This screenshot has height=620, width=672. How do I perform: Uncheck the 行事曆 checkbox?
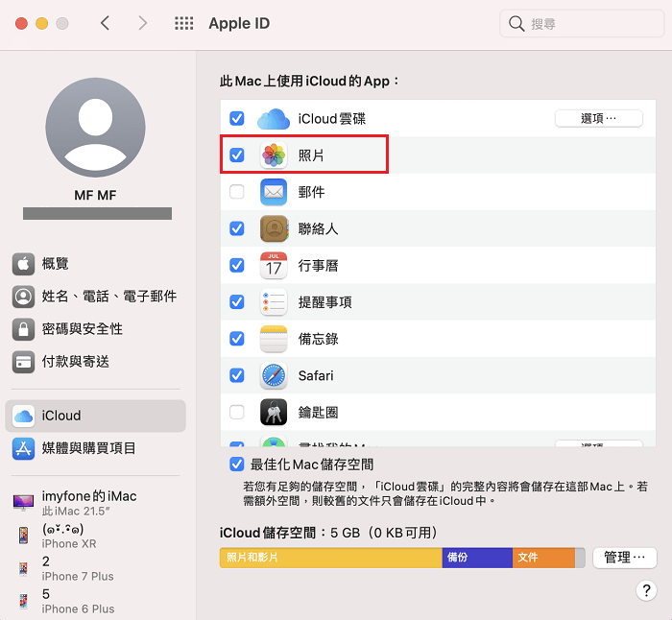click(237, 266)
